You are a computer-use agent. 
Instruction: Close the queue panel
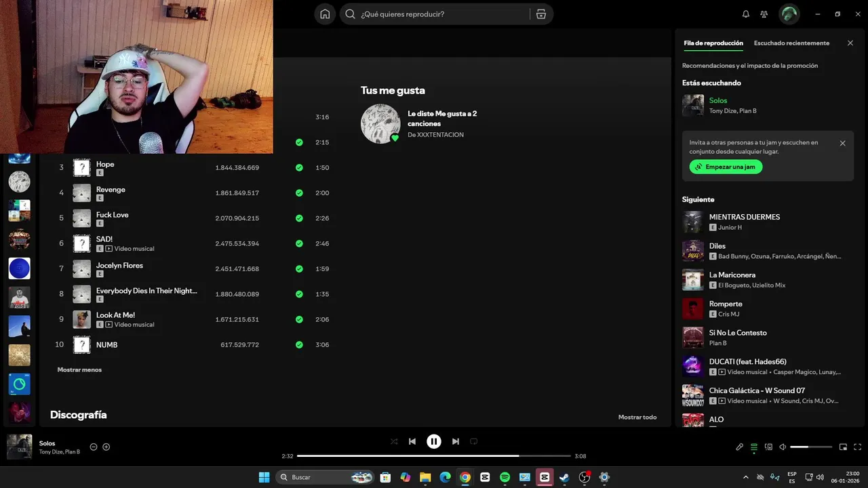coord(850,43)
